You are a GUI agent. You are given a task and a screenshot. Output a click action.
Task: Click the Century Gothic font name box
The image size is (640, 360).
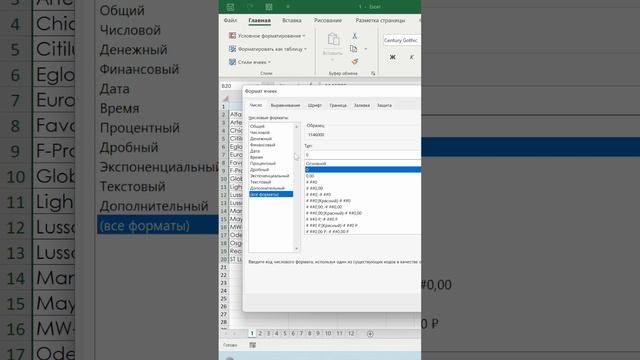point(402,40)
